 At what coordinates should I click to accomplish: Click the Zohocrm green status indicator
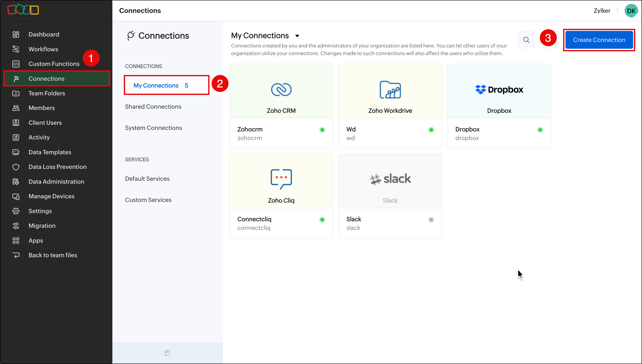[x=322, y=130]
